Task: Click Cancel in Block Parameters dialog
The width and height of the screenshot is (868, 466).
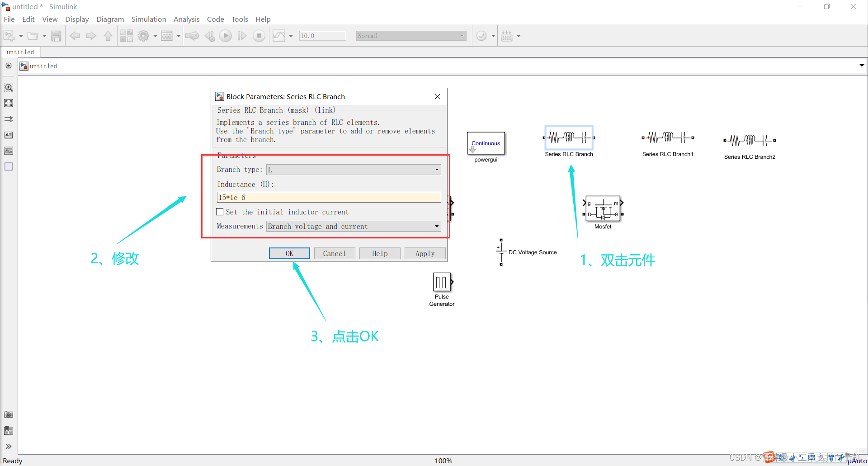Action: (x=335, y=253)
